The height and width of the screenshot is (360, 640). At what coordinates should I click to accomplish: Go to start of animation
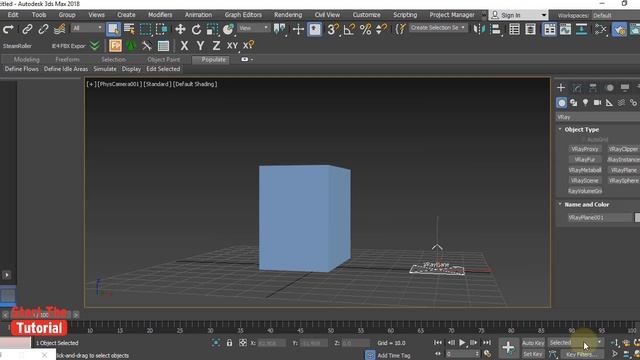point(438,343)
